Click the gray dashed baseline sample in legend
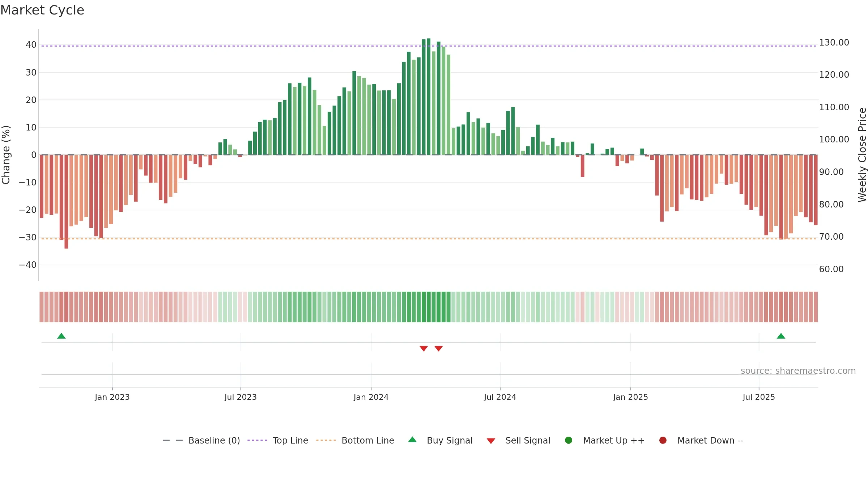 173,440
